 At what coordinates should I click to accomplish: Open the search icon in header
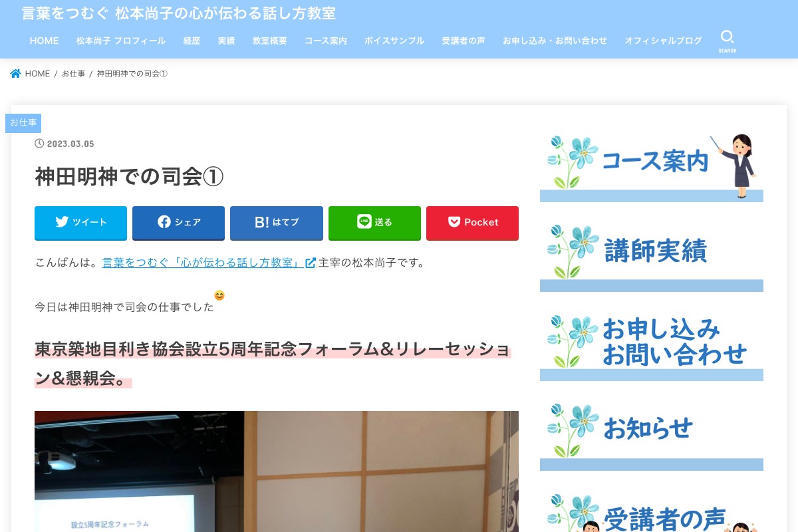(728, 41)
